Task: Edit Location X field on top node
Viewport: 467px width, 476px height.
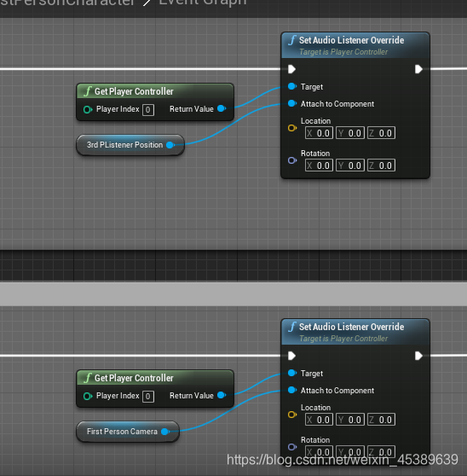Action: (319, 133)
